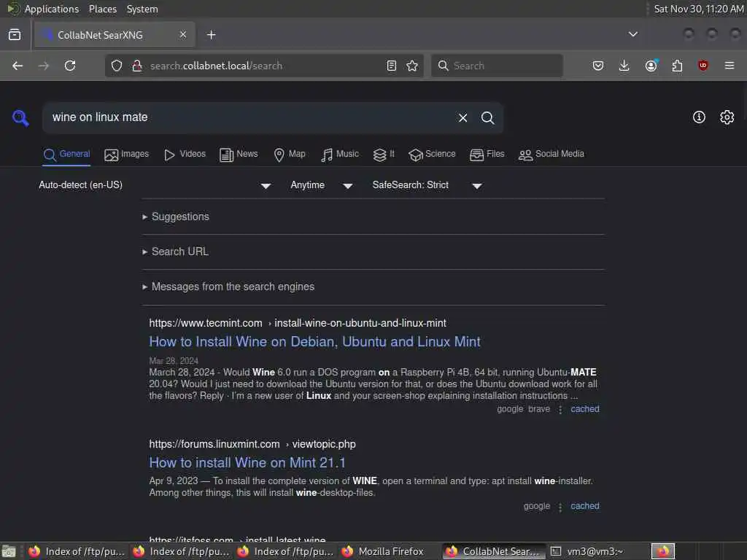Click the clock showing Sat Nov 30
The height and width of the screenshot is (560, 747).
[698, 9]
